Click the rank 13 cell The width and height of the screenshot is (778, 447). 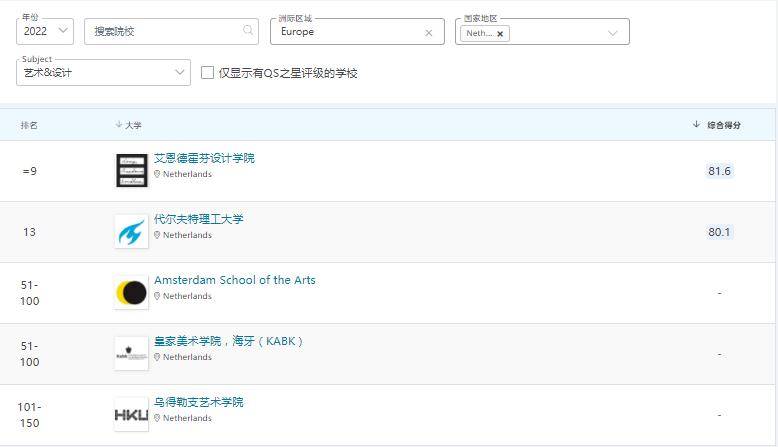point(29,232)
